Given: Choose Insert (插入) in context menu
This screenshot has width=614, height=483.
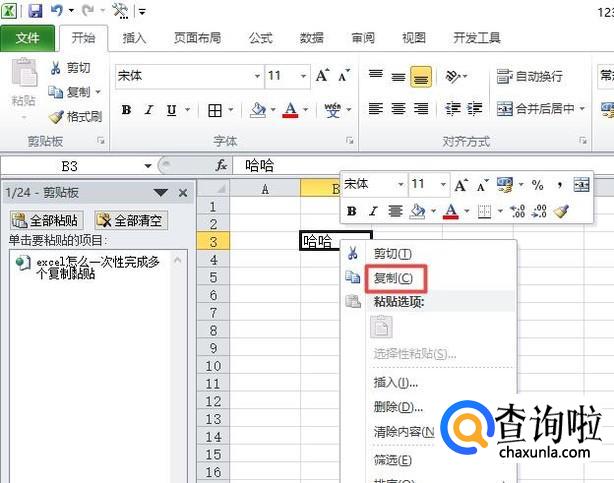Looking at the screenshot, I should [x=395, y=383].
